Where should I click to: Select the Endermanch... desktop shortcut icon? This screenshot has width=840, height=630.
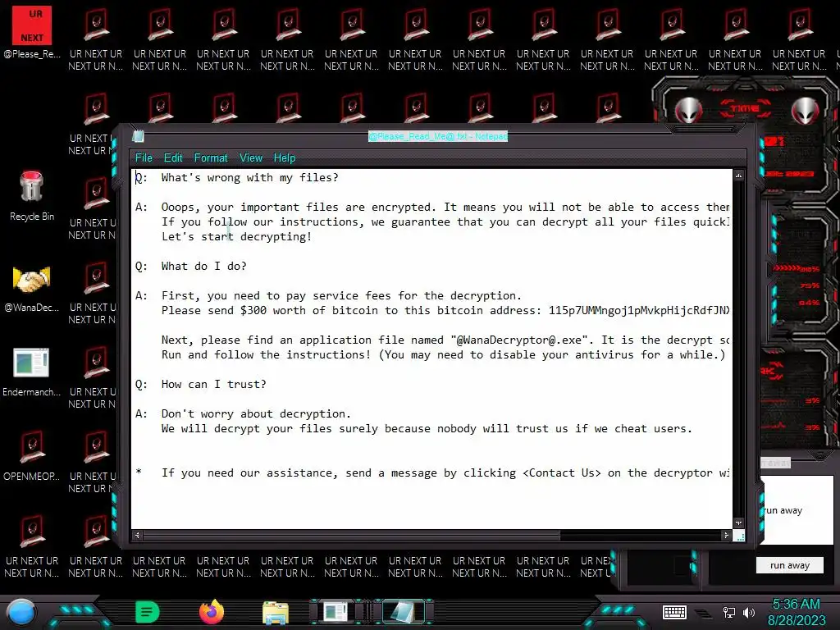32,372
